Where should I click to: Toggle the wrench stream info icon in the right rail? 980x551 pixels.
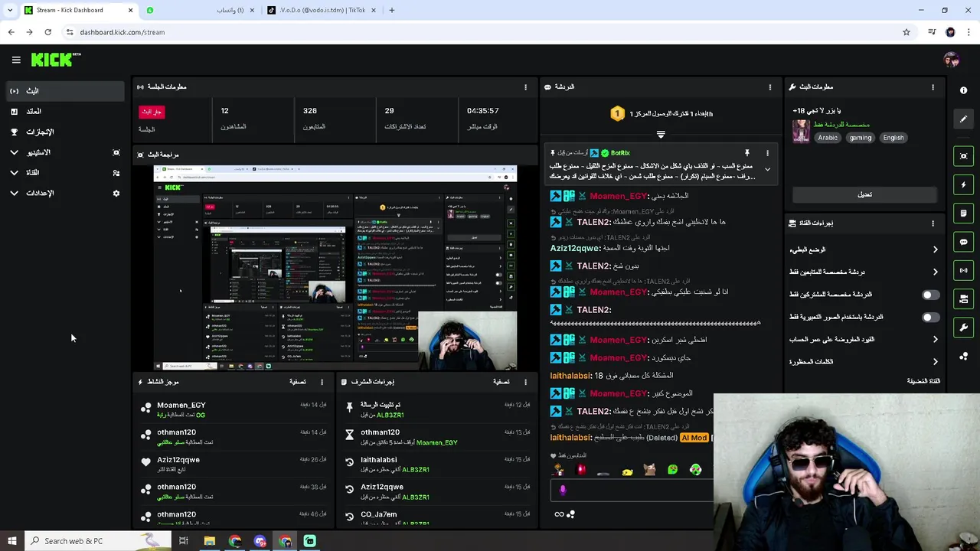(963, 328)
